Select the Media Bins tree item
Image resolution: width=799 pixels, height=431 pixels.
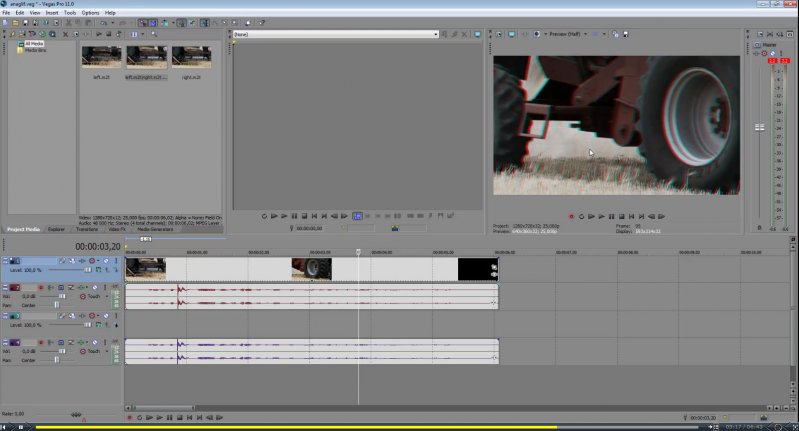tap(34, 50)
